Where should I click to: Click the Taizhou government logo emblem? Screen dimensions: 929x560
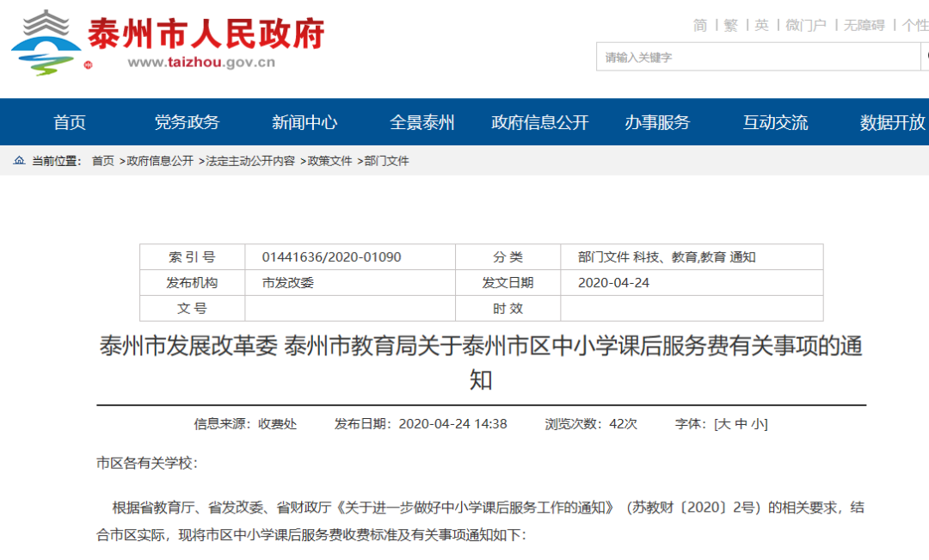pos(46,43)
